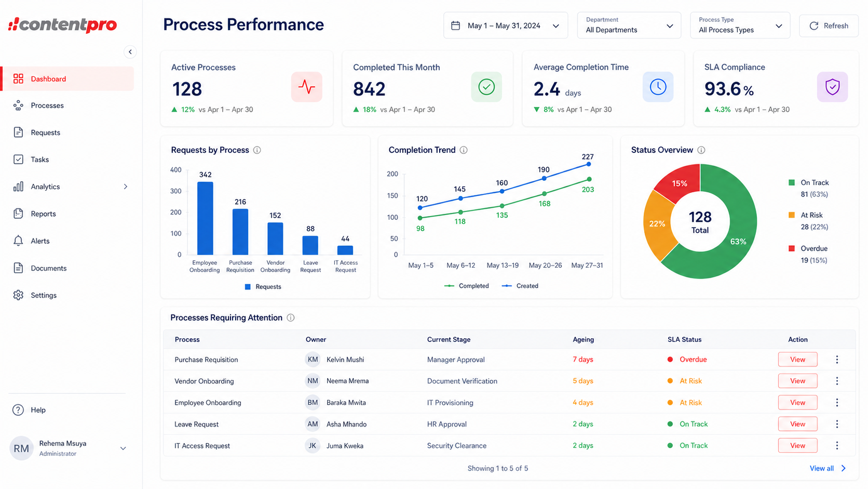This screenshot has width=868, height=489.
Task: Open more options for Leave Request row
Action: (x=837, y=424)
